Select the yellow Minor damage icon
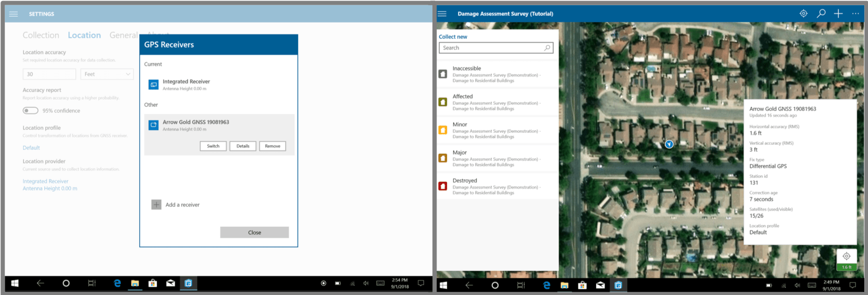The width and height of the screenshot is (868, 295). click(x=443, y=130)
